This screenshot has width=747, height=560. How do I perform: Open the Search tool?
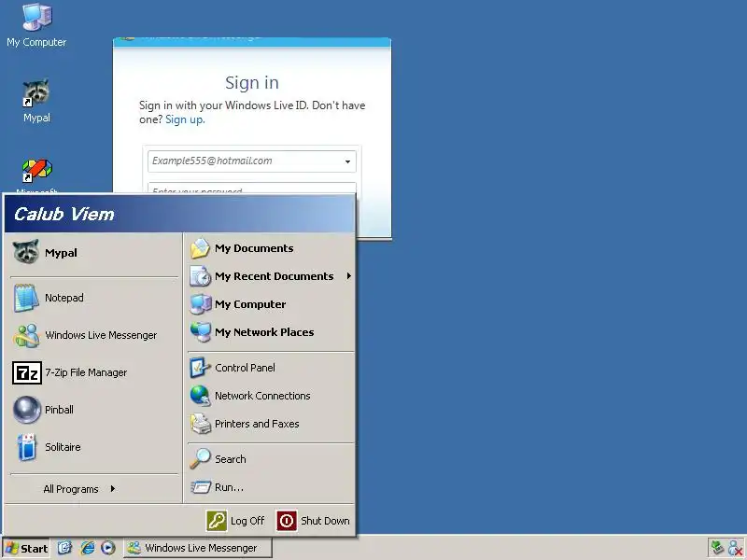click(x=271, y=459)
